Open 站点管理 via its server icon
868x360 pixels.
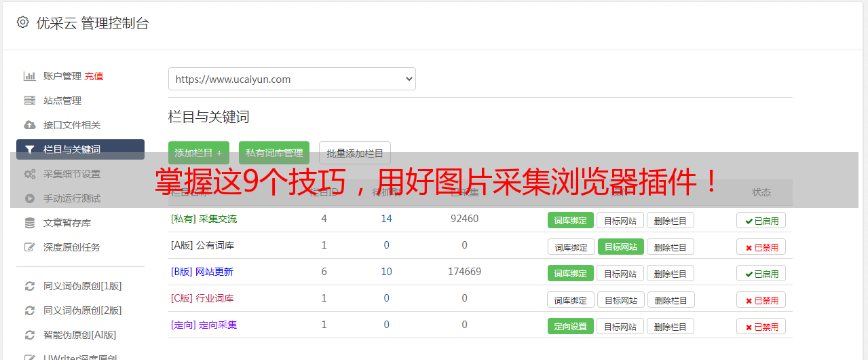[29, 101]
